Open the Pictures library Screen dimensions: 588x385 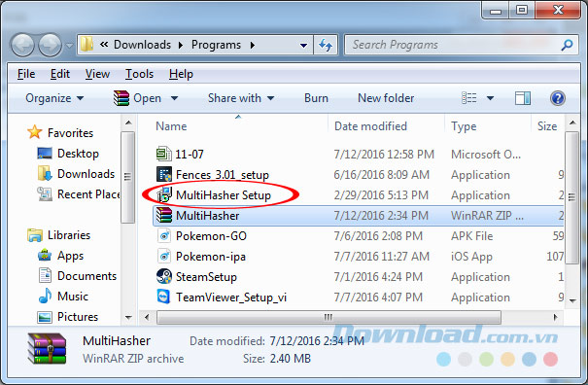point(78,317)
